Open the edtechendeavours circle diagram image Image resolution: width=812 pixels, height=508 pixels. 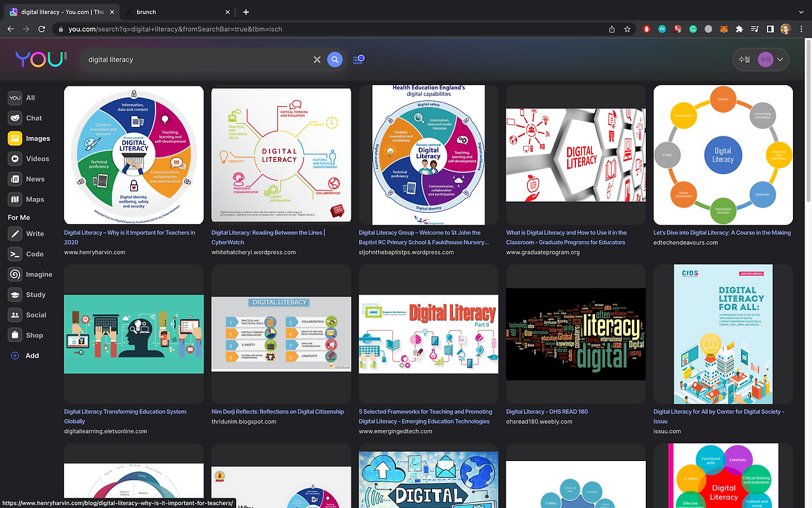[723, 155]
